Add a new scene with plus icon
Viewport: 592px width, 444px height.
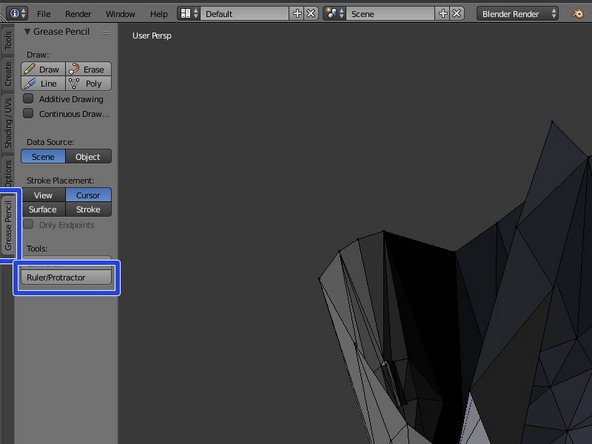pos(443,14)
